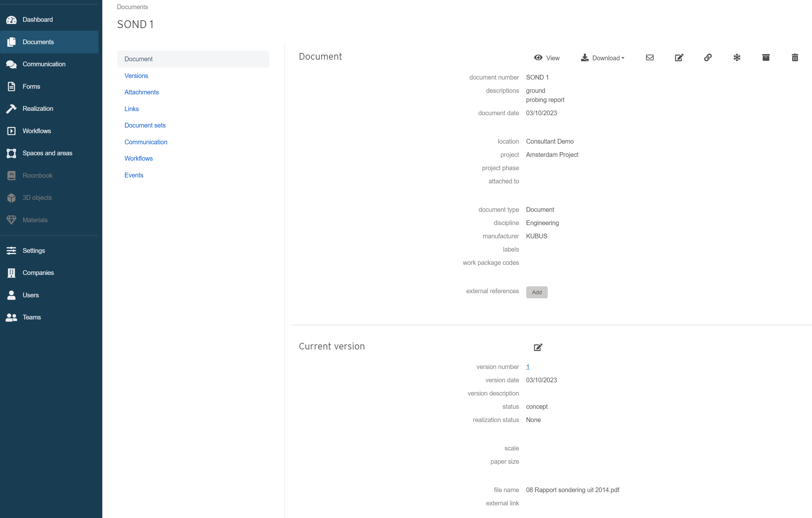812x518 pixels.
Task: Click the Users person icon
Action: click(x=11, y=295)
